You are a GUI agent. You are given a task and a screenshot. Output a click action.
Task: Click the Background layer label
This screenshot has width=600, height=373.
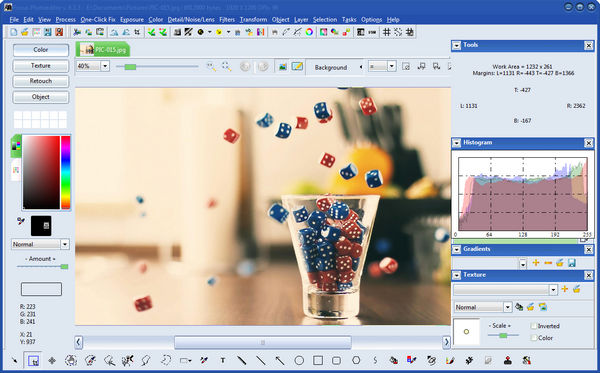tap(331, 67)
